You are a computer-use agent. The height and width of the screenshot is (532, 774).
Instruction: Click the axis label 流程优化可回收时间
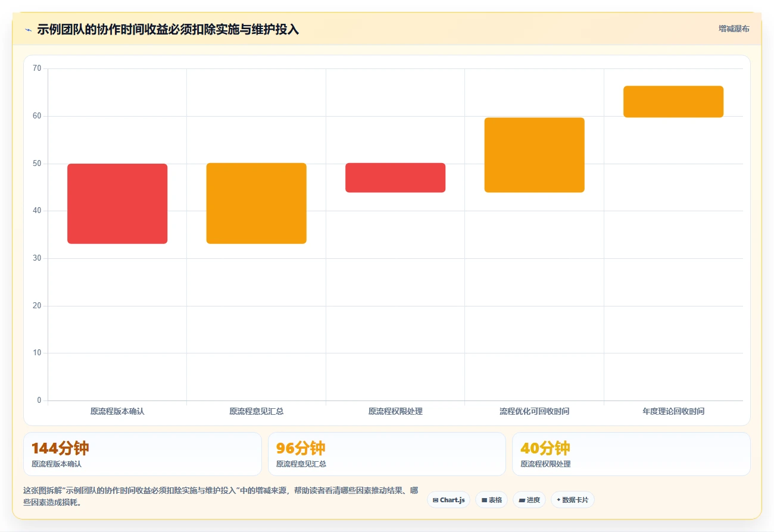(535, 411)
